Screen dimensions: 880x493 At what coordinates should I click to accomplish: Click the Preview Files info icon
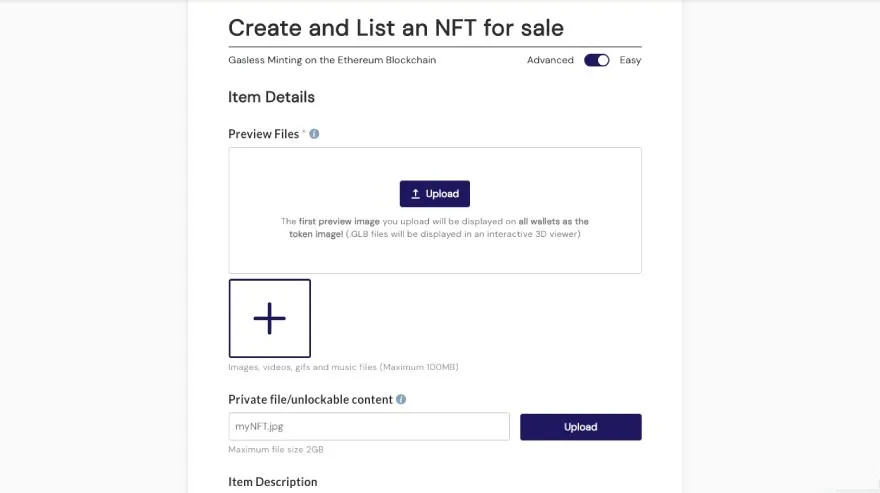(314, 134)
